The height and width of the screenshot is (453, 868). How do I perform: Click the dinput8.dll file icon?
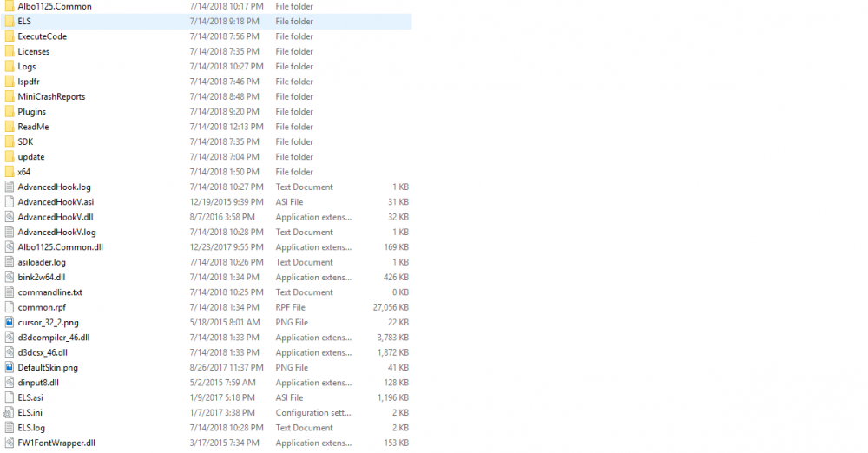pos(9,382)
